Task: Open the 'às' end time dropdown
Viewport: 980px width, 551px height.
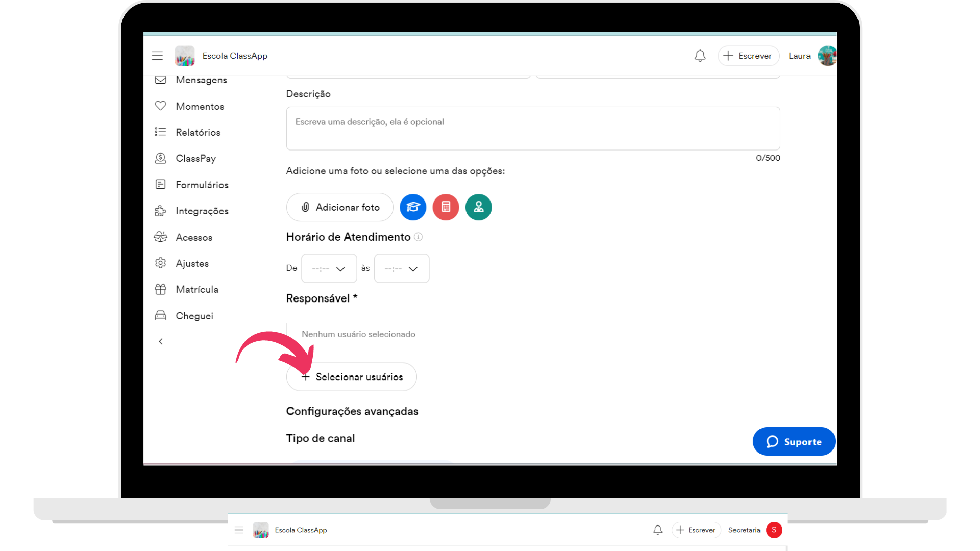Action: tap(402, 268)
